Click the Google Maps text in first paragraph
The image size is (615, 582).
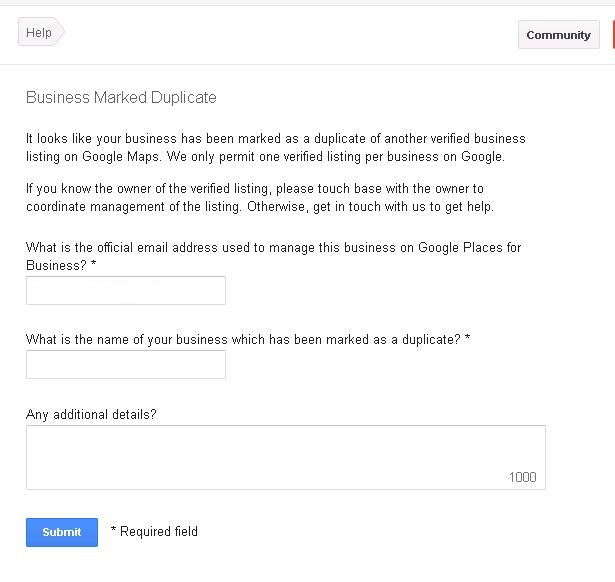point(120,157)
